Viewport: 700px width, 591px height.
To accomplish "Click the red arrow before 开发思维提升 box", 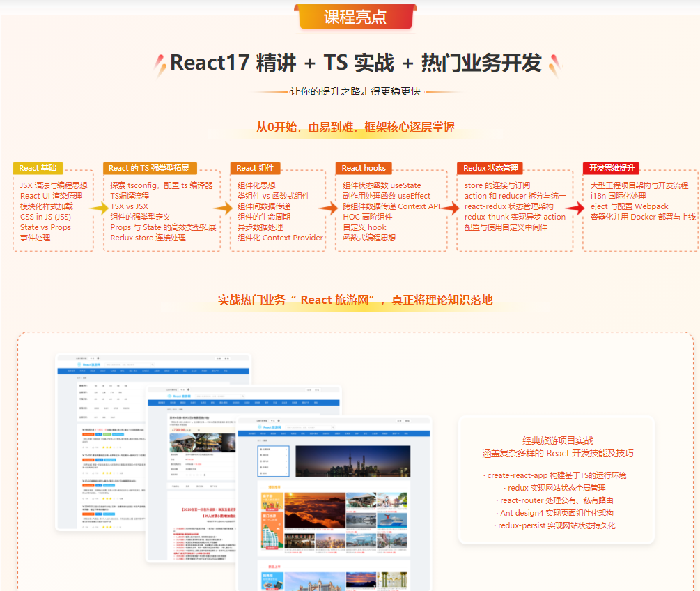I will [x=575, y=208].
